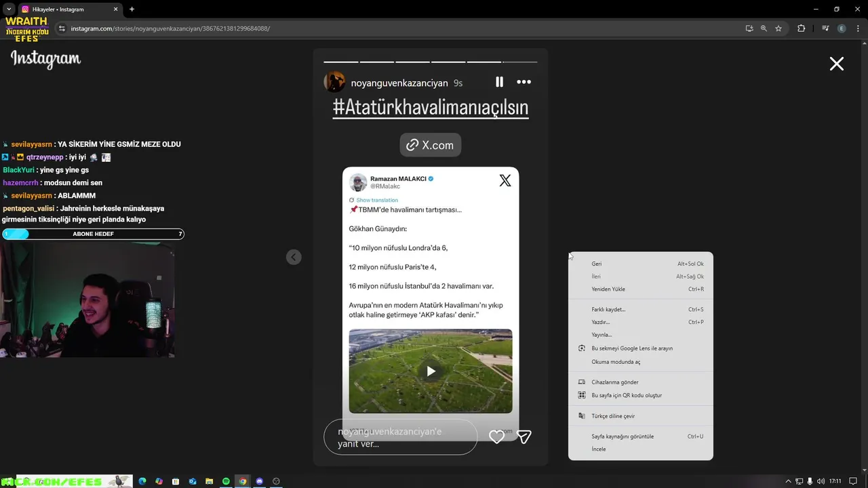This screenshot has height=488, width=868.
Task: Open Microsoft Edge from the taskbar
Action: (142, 481)
